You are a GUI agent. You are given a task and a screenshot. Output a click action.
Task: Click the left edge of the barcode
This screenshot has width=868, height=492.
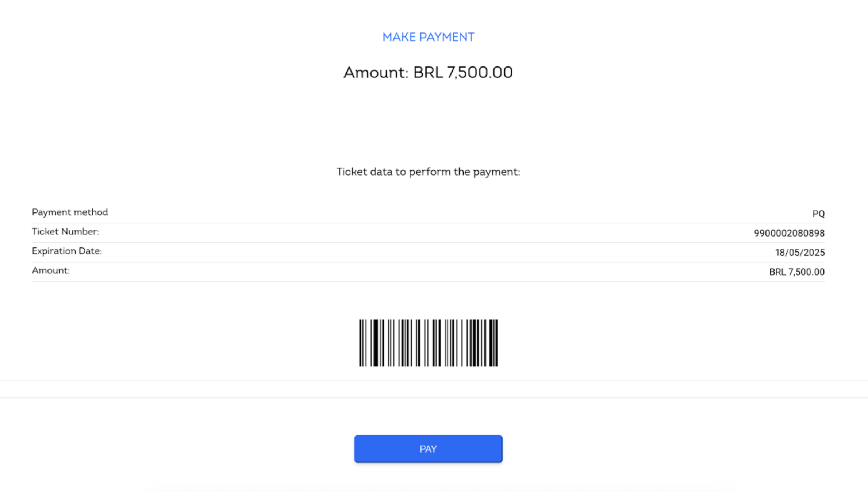(x=361, y=343)
